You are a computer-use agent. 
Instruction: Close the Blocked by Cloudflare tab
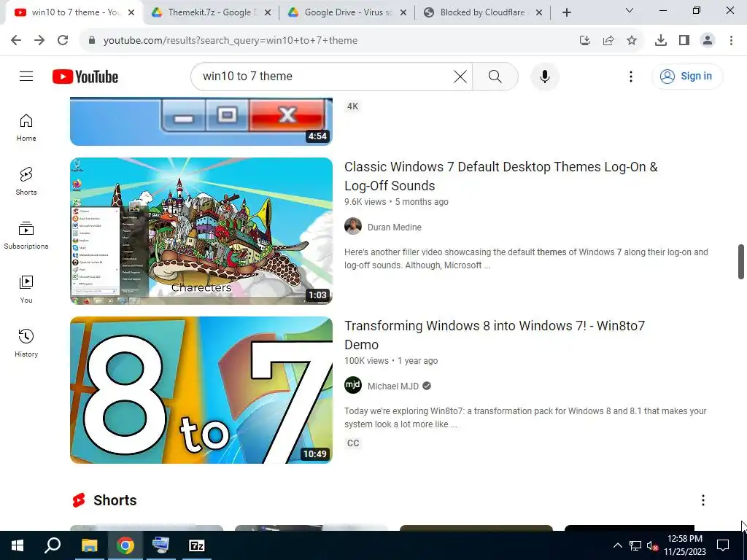pos(538,12)
